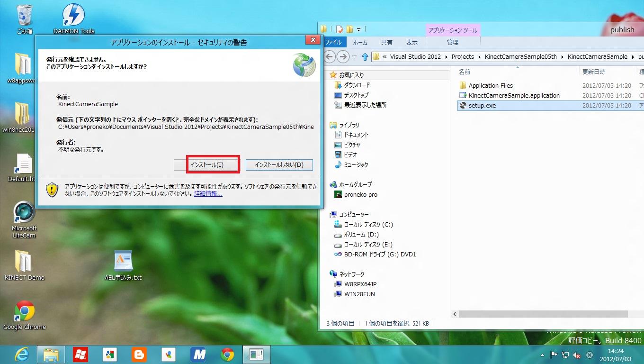Select the WIN28FUN network computer
The width and height of the screenshot is (644, 364).
(x=359, y=294)
